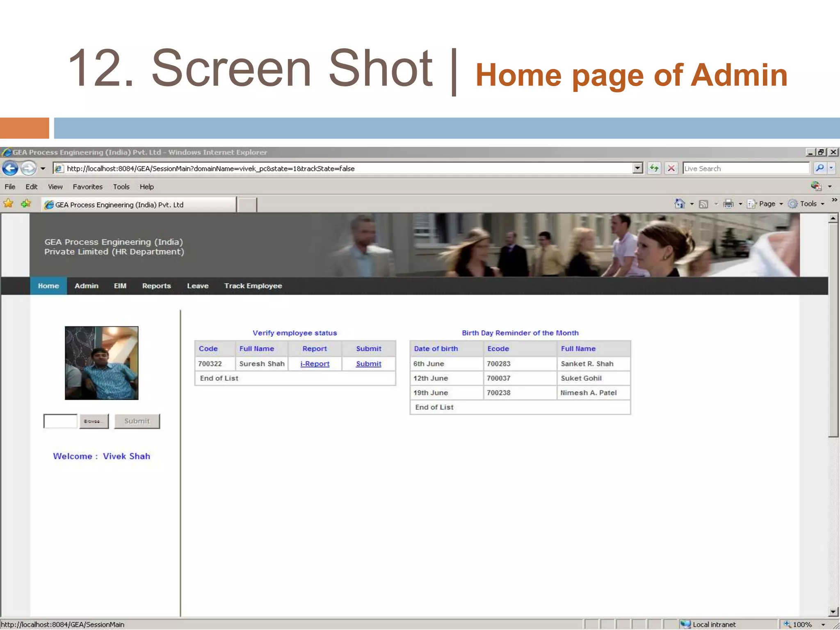The width and height of the screenshot is (840, 630).
Task: Click the Live Search magnifier icon
Action: click(819, 168)
